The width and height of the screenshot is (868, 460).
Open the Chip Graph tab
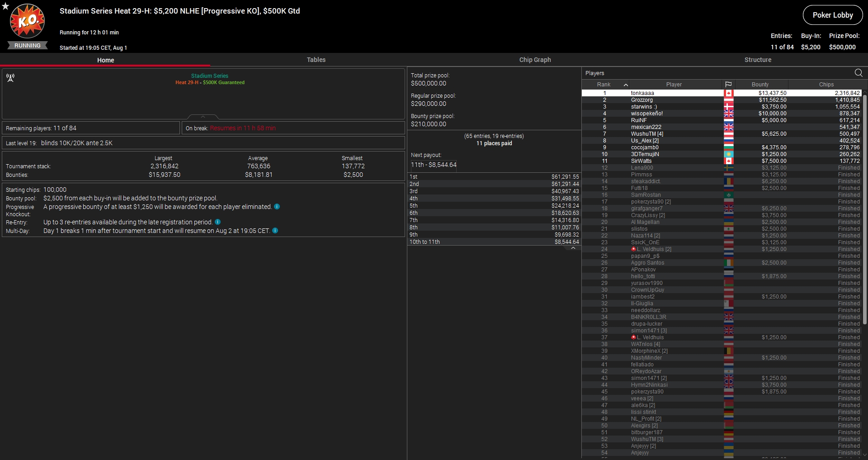(535, 60)
